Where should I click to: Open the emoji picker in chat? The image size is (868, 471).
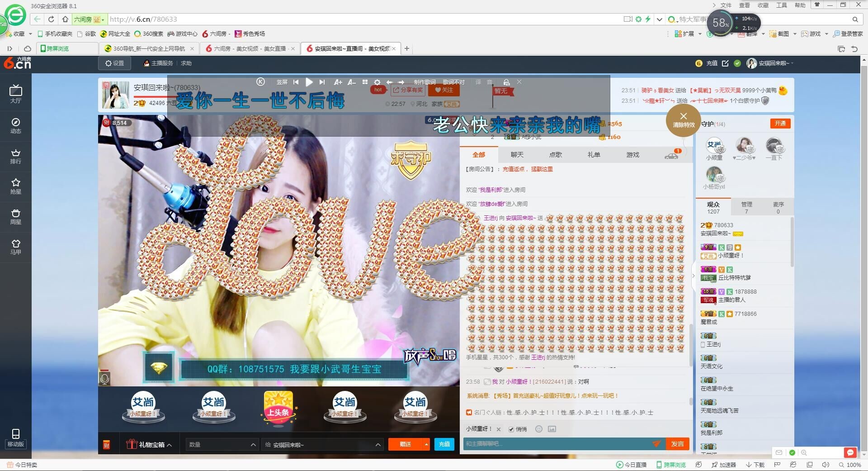point(539,429)
